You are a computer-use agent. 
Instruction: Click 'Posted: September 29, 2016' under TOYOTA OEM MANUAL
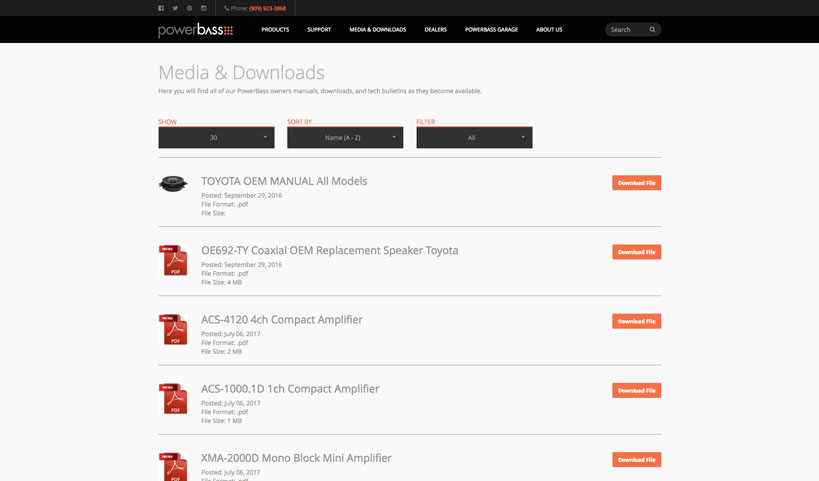tap(241, 195)
